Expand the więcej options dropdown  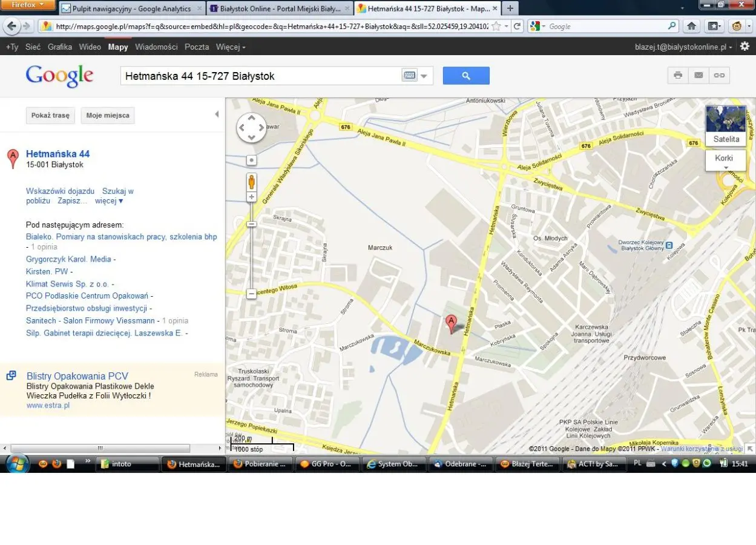[109, 200]
